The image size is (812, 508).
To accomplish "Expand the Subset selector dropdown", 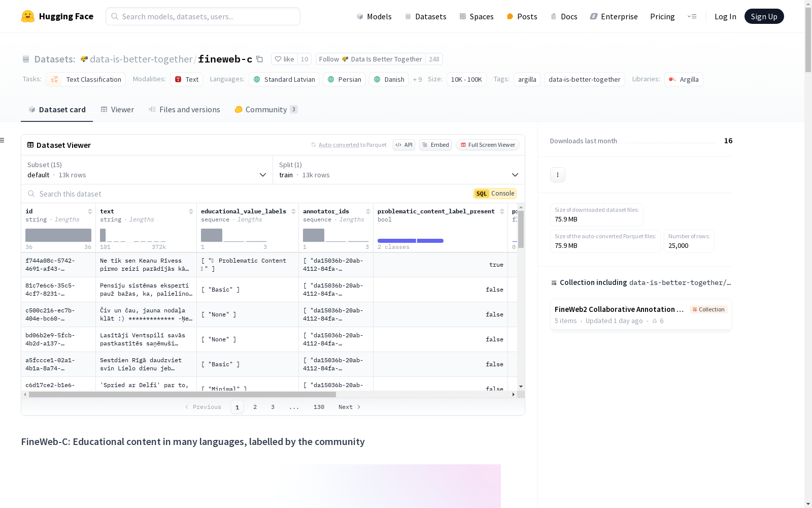I will 147,170.
